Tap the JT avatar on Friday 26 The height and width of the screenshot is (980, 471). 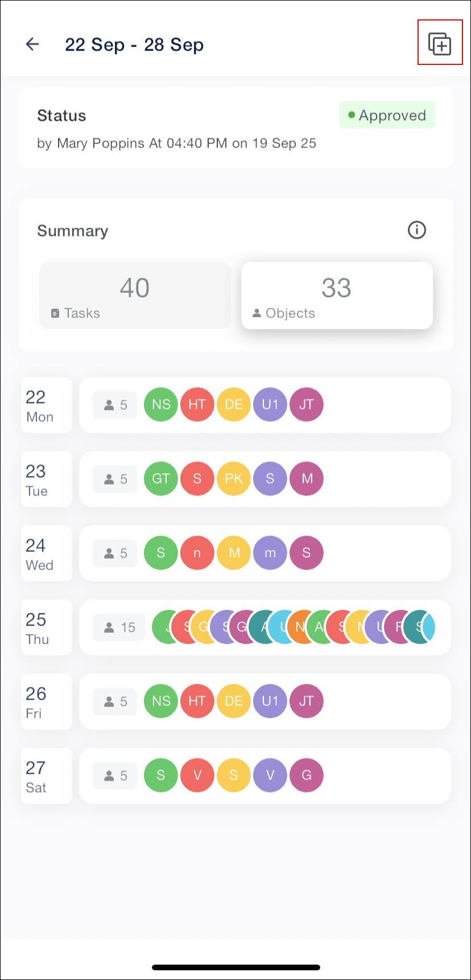(307, 701)
